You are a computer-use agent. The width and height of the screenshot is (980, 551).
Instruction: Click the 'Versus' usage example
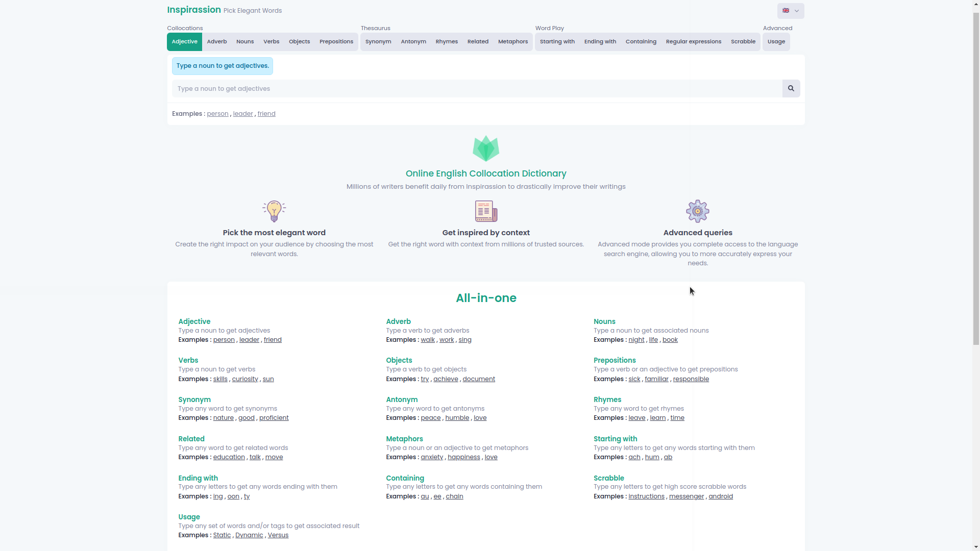[278, 535]
